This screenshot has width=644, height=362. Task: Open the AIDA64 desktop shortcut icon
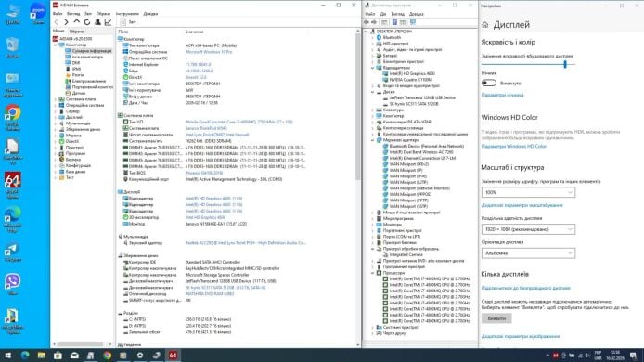pos(12,185)
